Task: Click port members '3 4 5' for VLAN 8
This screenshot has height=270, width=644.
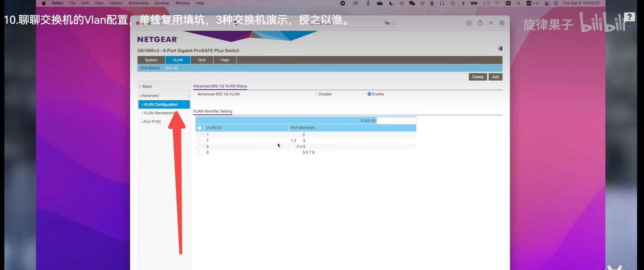Action: [301, 147]
